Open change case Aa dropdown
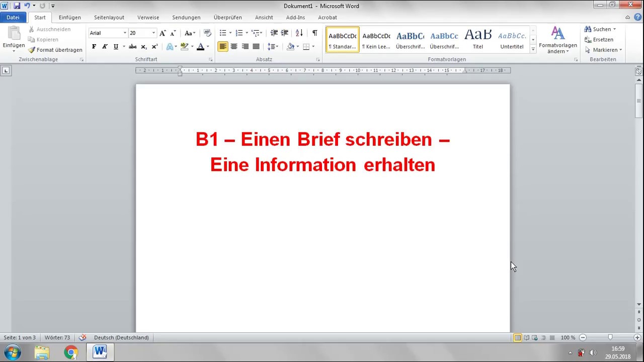Screen dimensions: 644x362 pos(190,33)
